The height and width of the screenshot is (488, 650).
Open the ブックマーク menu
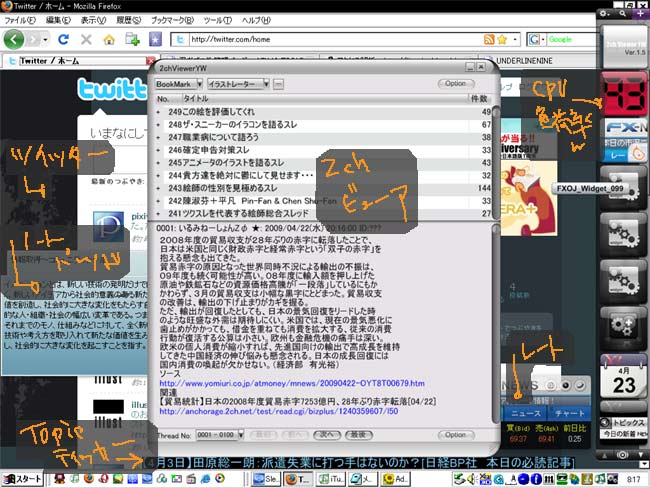172,20
